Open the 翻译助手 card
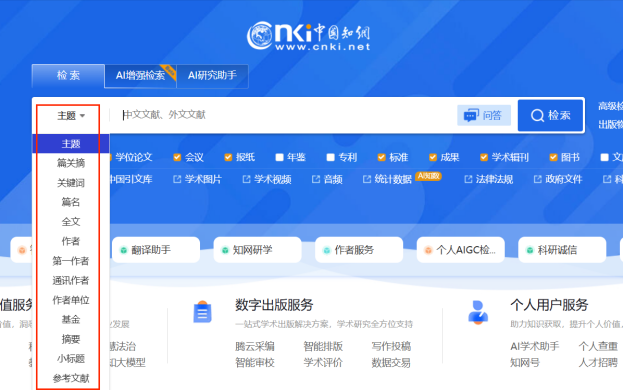 pos(156,250)
